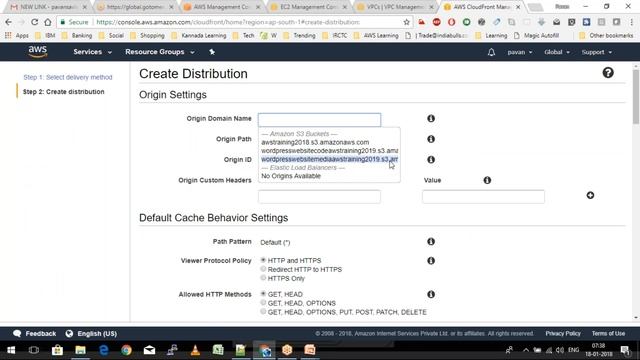The width and height of the screenshot is (640, 360).
Task: Focus the Origin Domain Name field
Action: coord(319,120)
